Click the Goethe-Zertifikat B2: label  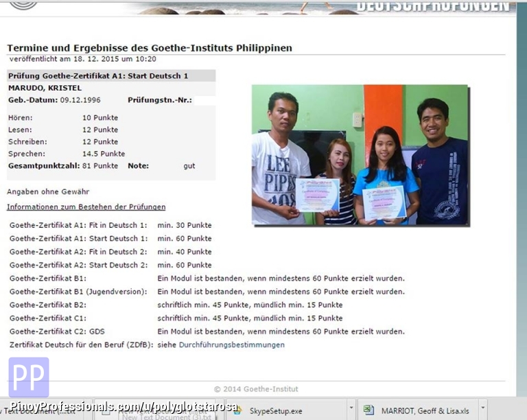pos(48,305)
